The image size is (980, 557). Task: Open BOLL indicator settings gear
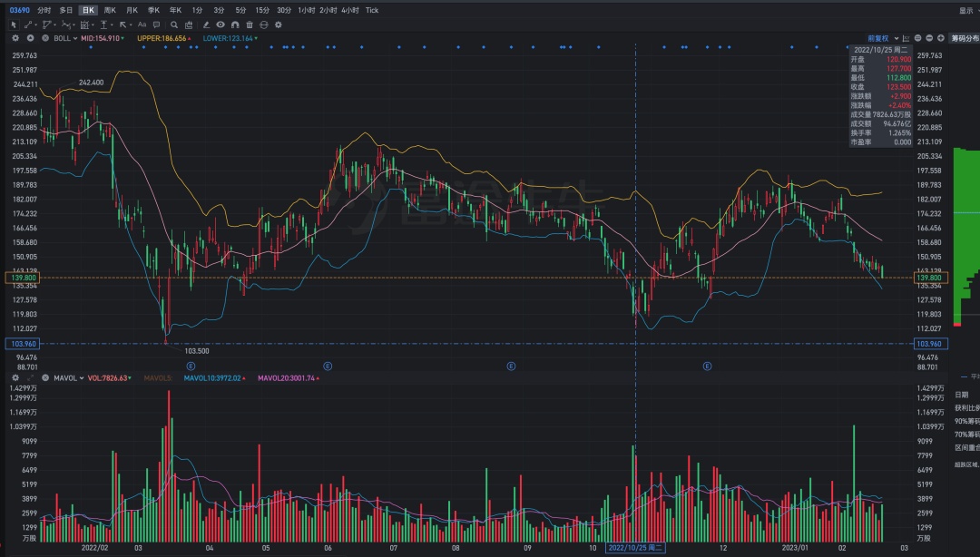tap(15, 38)
